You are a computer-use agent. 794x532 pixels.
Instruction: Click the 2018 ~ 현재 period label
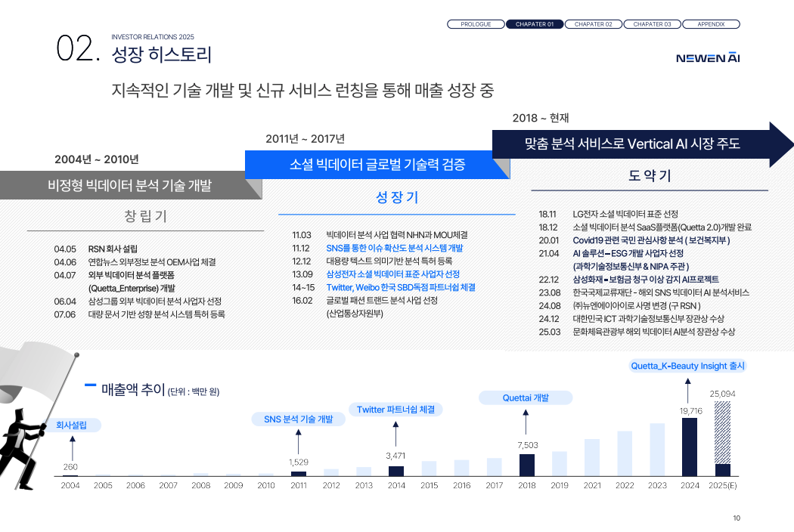(x=541, y=118)
